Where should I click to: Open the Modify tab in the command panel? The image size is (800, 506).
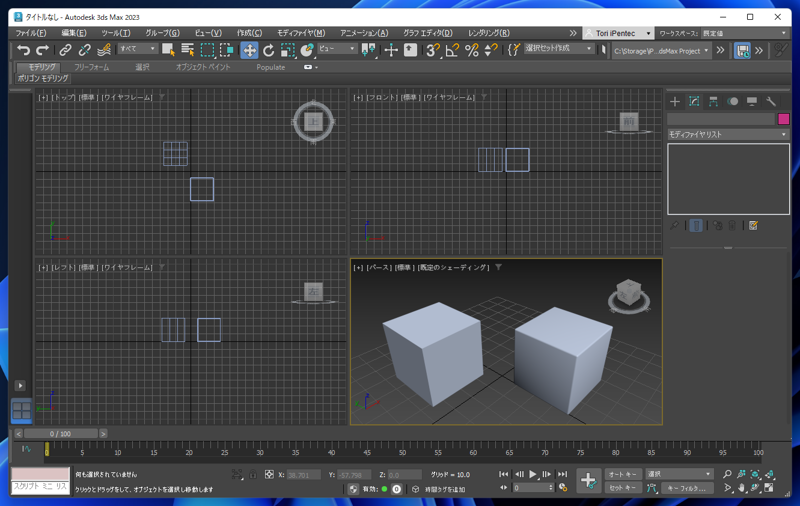point(694,102)
